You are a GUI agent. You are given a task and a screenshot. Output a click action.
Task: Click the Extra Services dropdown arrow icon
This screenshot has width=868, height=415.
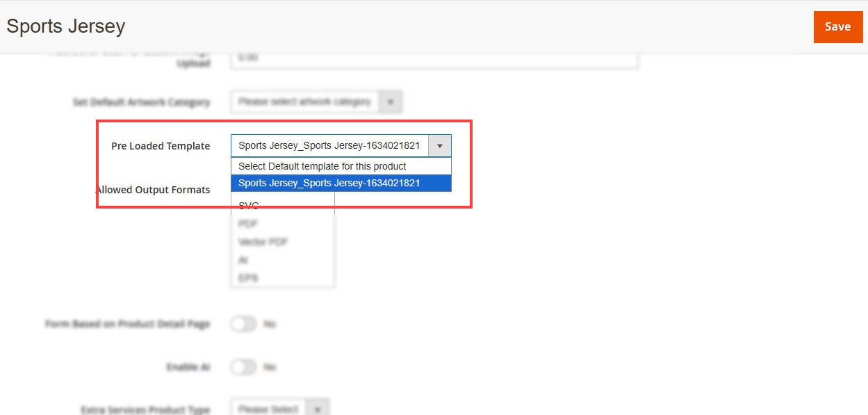[318, 409]
